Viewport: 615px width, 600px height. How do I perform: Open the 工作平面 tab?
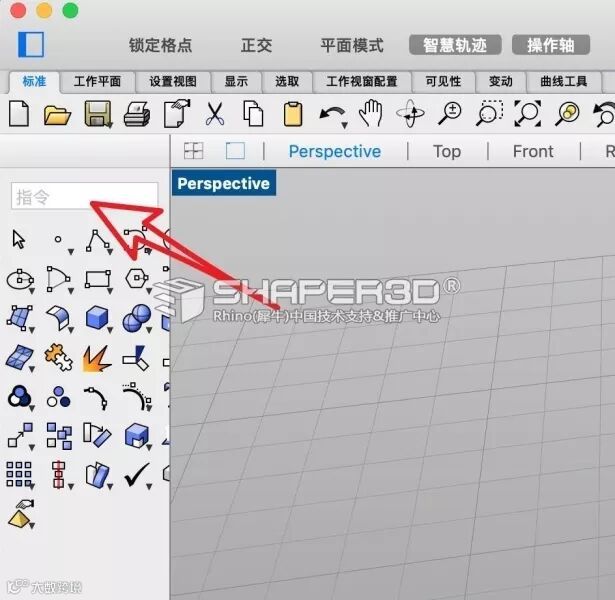pyautogui.click(x=97, y=81)
